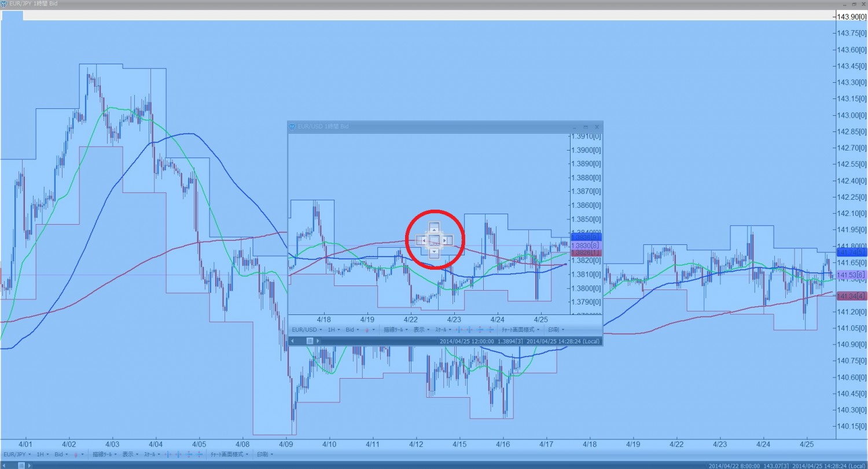
Task: Click first horizontal scale icon in EUR/JPY toolbar
Action: point(168,455)
